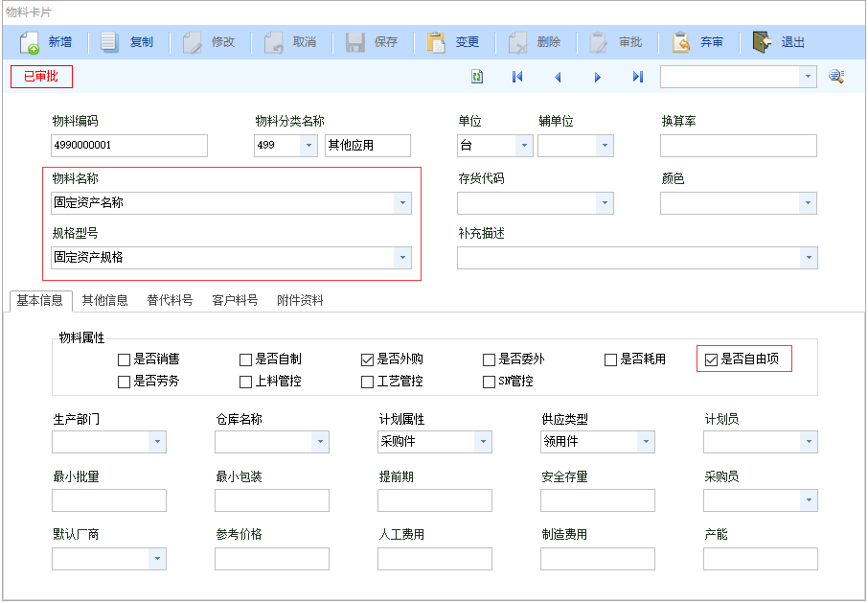Switch to the 替代料号 tab
This screenshot has height=603, width=868.
tap(170, 301)
